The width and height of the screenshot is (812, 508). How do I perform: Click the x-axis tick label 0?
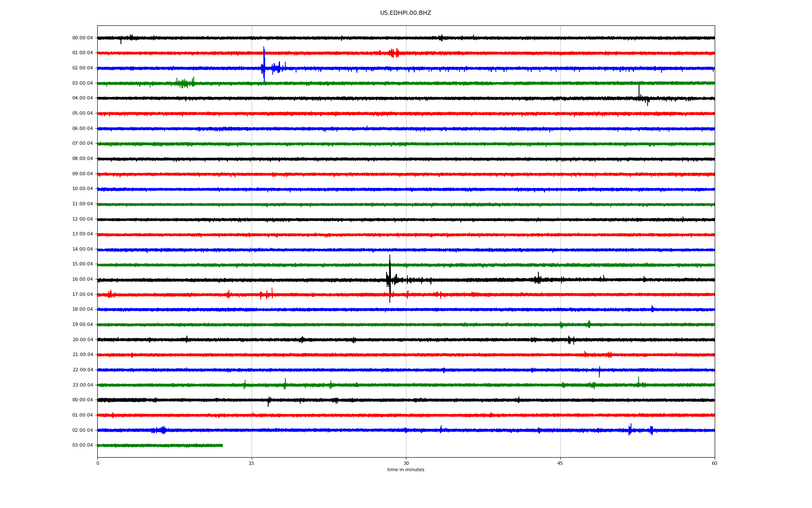point(98,463)
